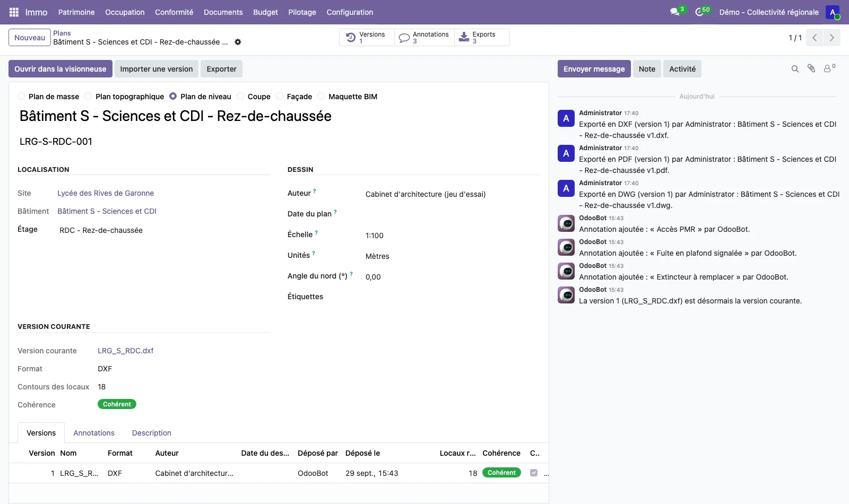Select Plan de masse radio option
This screenshot has height=504, width=849.
[21, 96]
